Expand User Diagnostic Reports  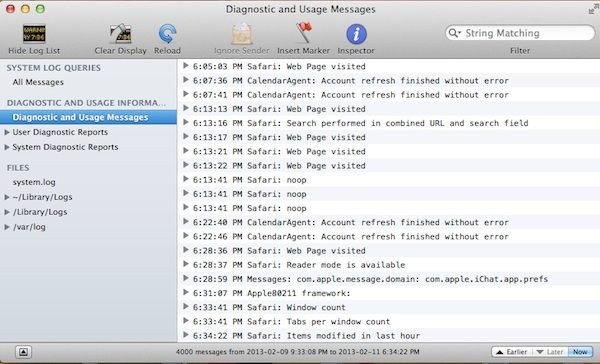coord(7,132)
